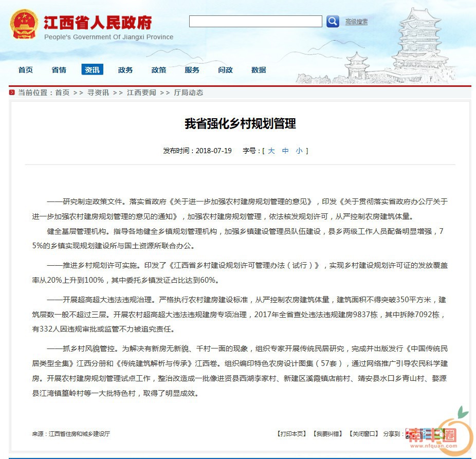This screenshot has height=459, width=476.
Task: Open the 政策 navigation menu
Action: (x=159, y=70)
